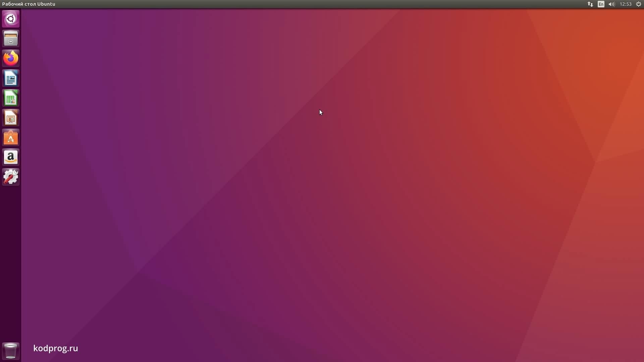
Task: Open LibreOffice Impress presentations
Action: point(11,118)
